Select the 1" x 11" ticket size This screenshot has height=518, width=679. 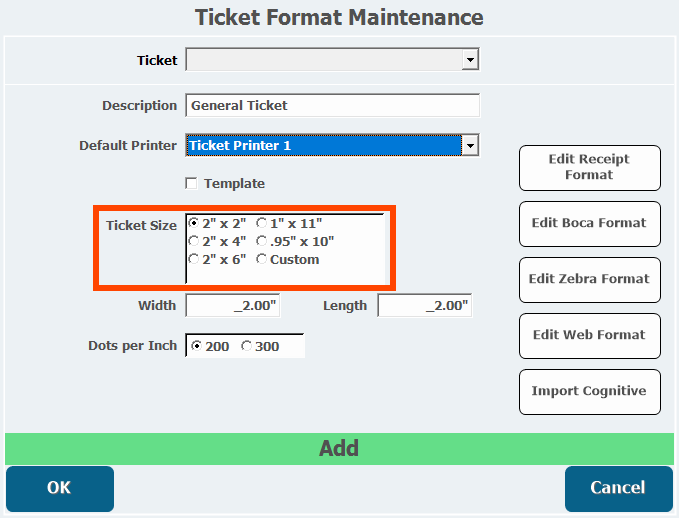pos(262,224)
